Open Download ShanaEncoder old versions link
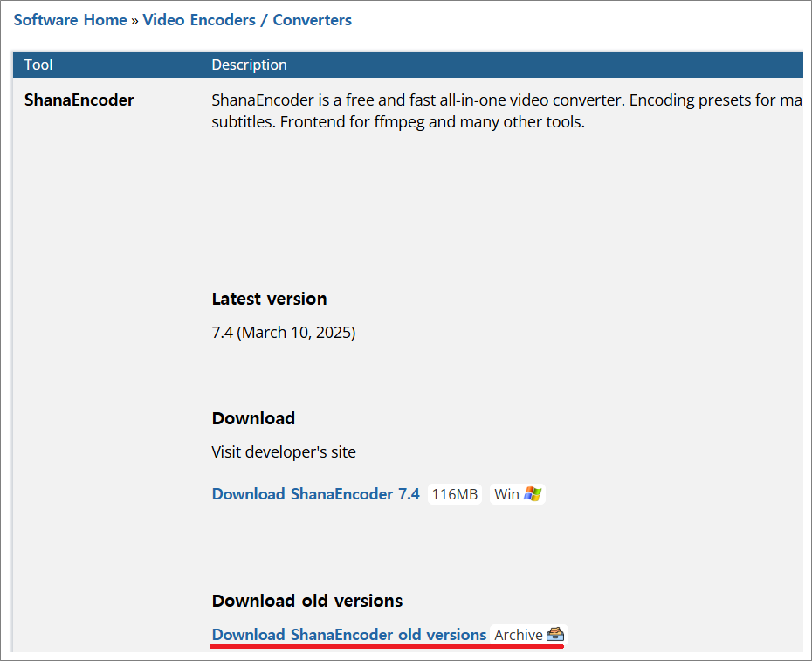 [349, 635]
